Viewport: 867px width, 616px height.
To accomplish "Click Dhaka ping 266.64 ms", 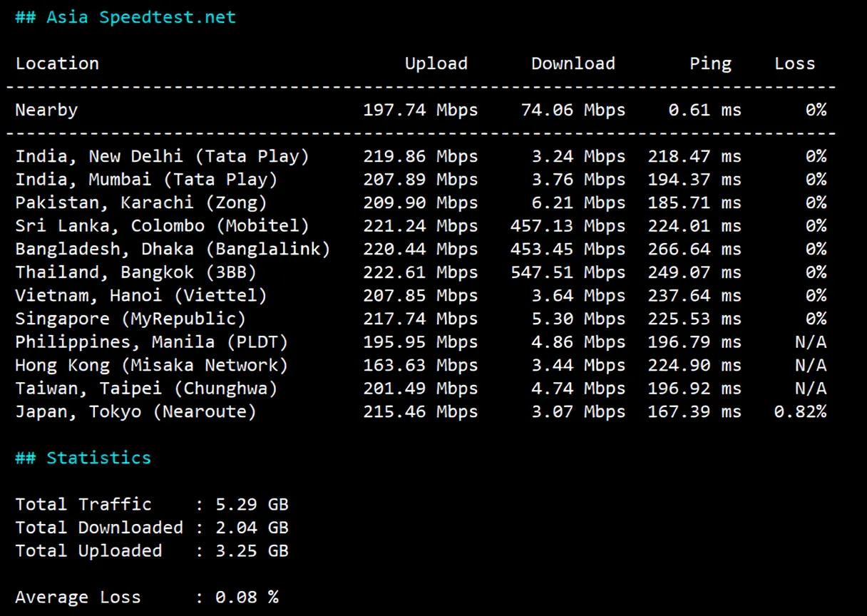I will 694,249.
